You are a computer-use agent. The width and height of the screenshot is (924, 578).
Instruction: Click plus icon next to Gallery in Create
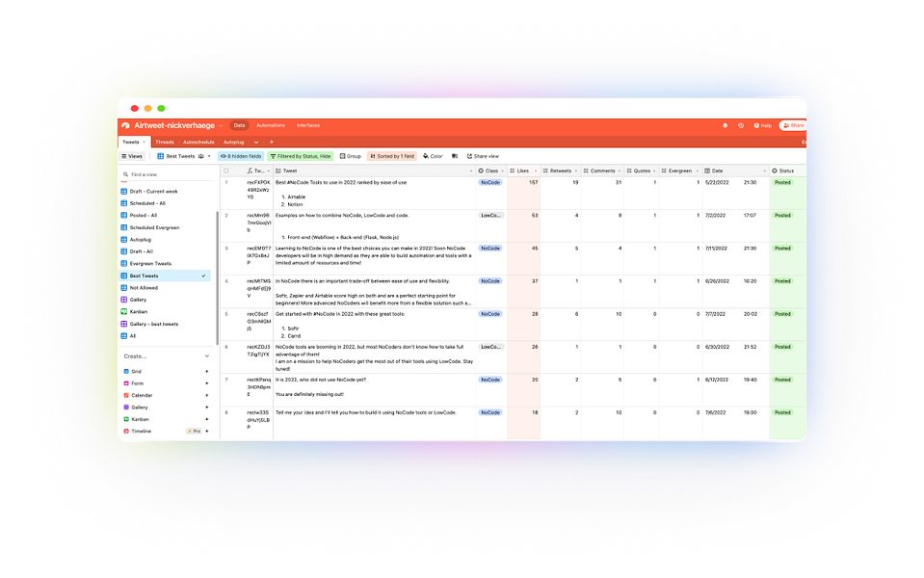(x=207, y=407)
